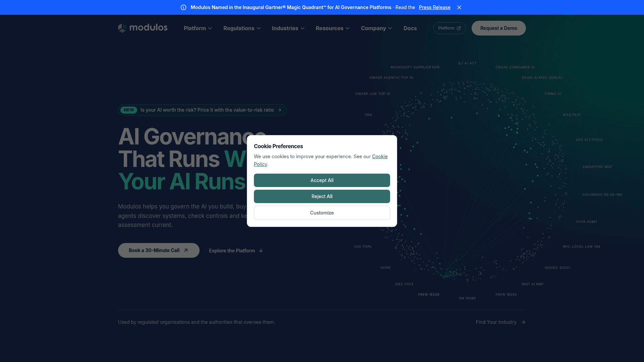The height and width of the screenshot is (362, 644).
Task: Close the announcement banner
Action: pos(459,7)
